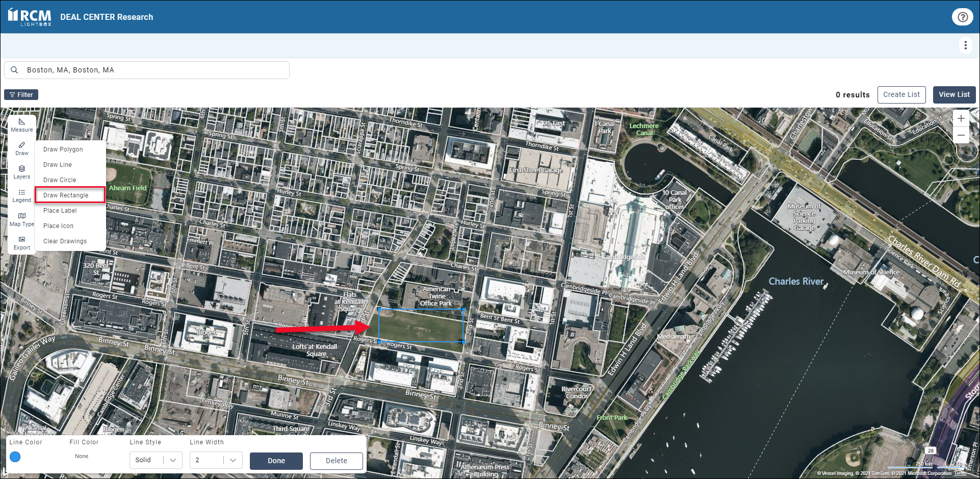980x479 pixels.
Task: Open the Filter dropdown
Action: pos(21,94)
